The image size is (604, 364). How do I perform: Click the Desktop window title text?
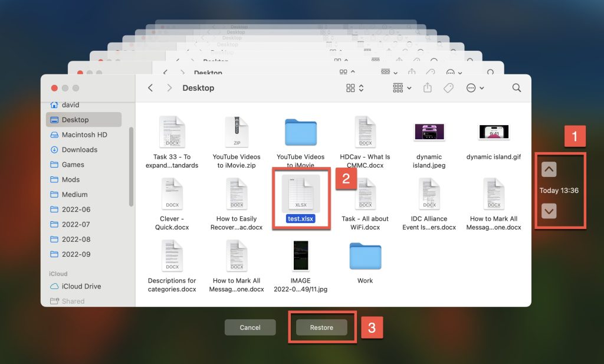pyautogui.click(x=198, y=88)
